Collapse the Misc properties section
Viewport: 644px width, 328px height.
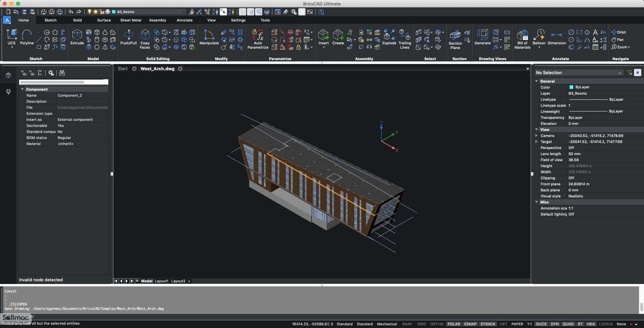tap(537, 202)
